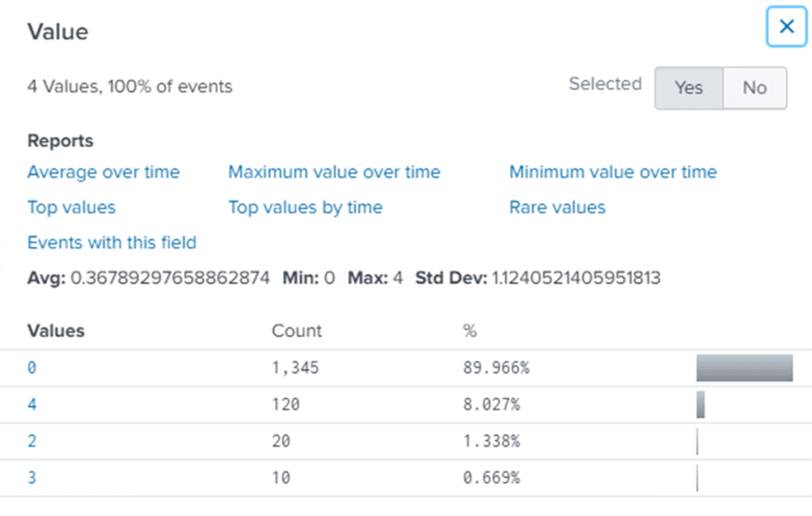Sort by the Values column header

click(x=56, y=331)
